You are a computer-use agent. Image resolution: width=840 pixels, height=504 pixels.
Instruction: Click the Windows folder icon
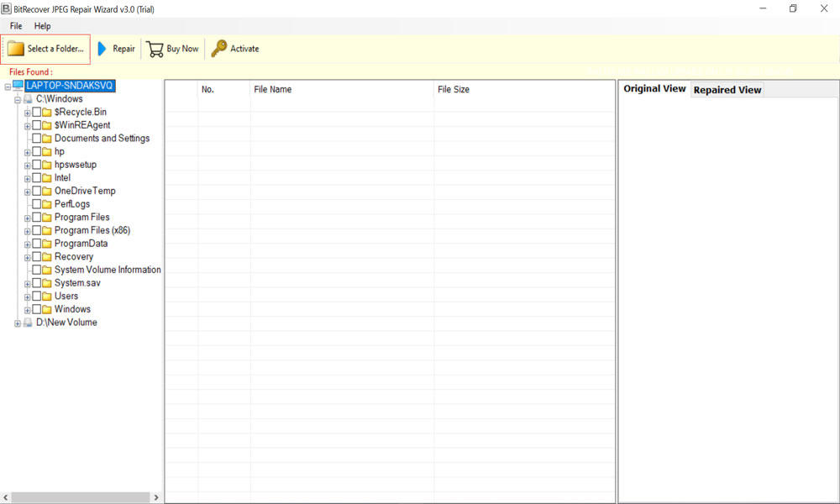[x=46, y=309]
